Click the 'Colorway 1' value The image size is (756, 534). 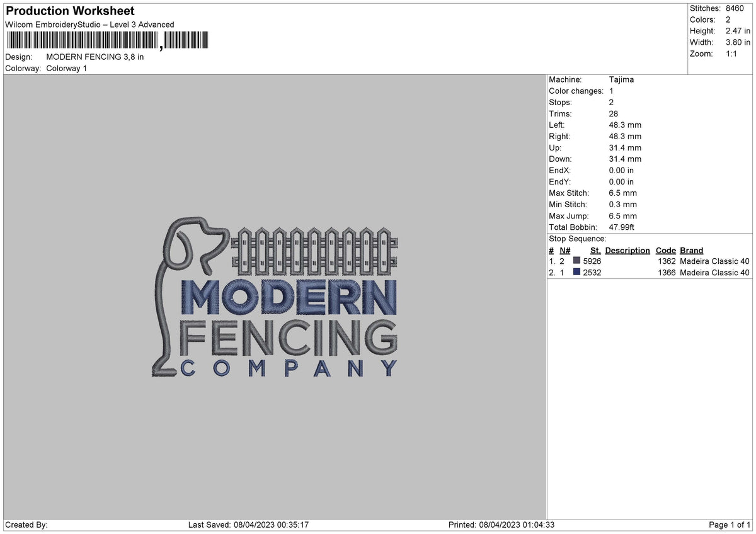pos(67,68)
